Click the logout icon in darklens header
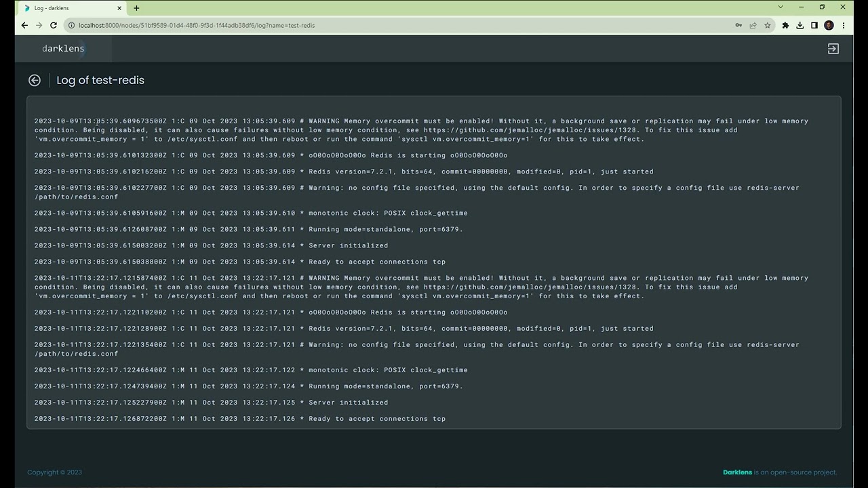868x488 pixels. pos(833,49)
